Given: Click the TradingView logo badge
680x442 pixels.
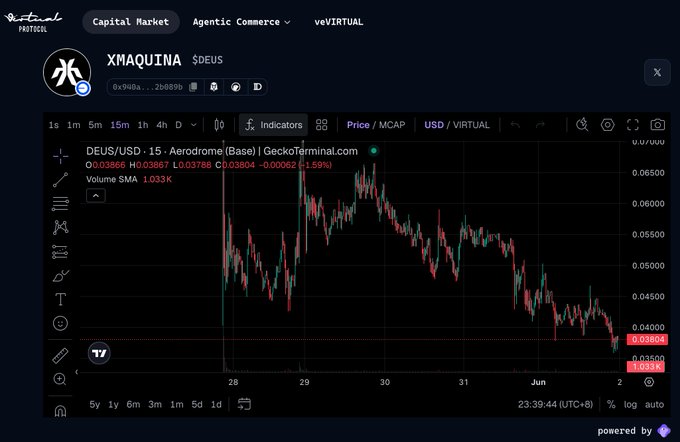Looking at the screenshot, I should point(99,353).
